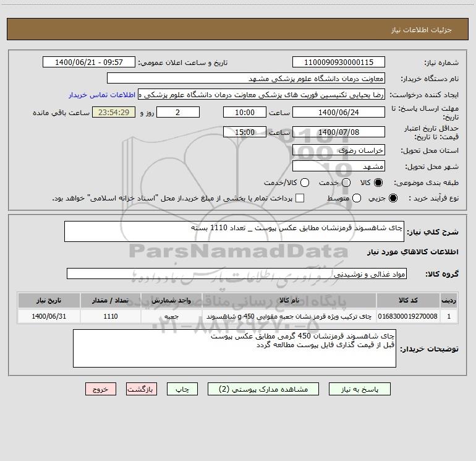Click the جعبه unit cell

click(x=171, y=316)
